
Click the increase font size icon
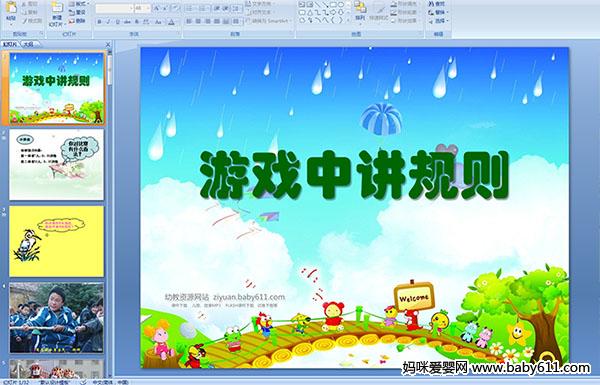158,8
